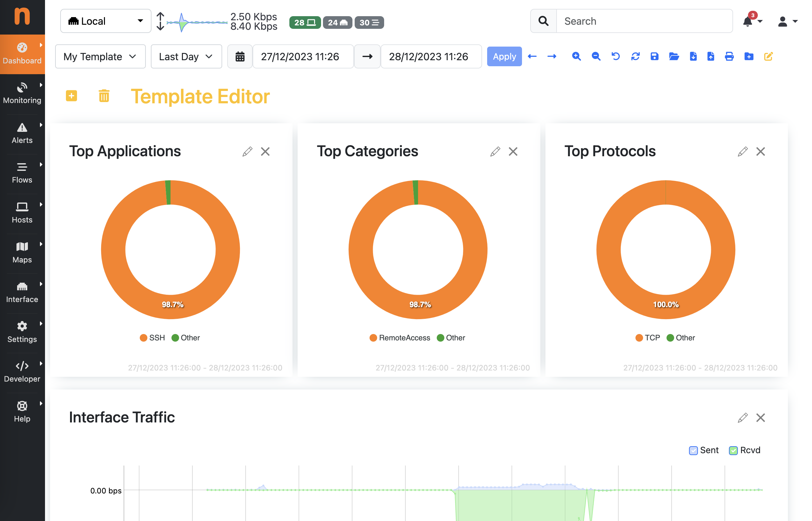Edit the Top Protocols widget

[742, 151]
